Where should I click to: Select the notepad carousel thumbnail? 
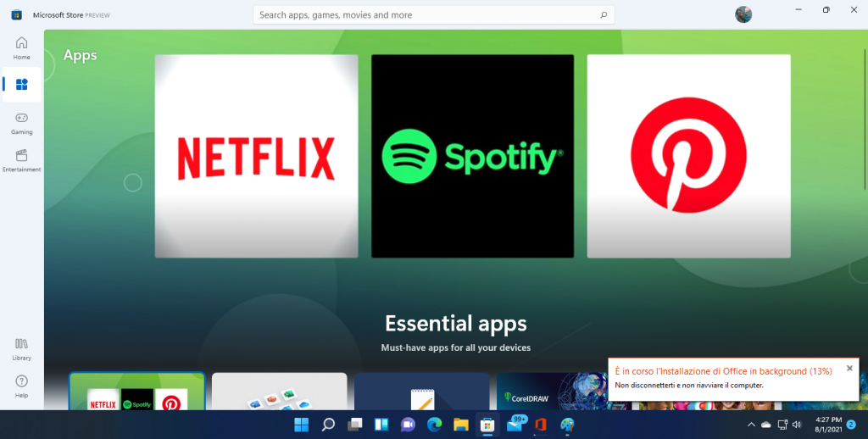[422, 392]
